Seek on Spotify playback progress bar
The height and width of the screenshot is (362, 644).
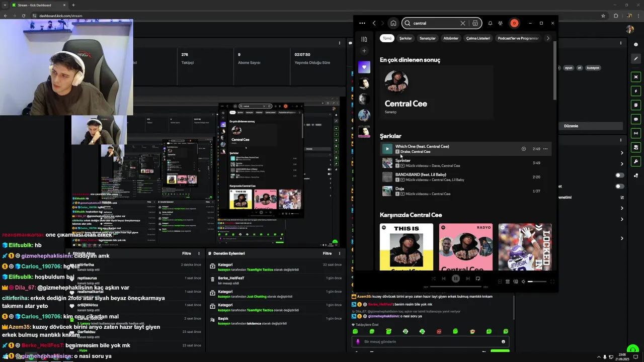pyautogui.click(x=455, y=287)
